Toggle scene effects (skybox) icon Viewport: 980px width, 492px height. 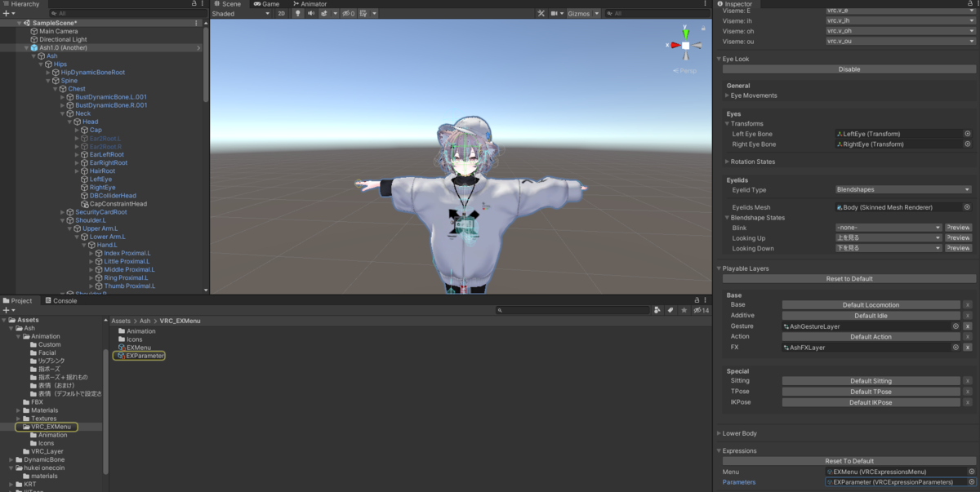(x=324, y=14)
